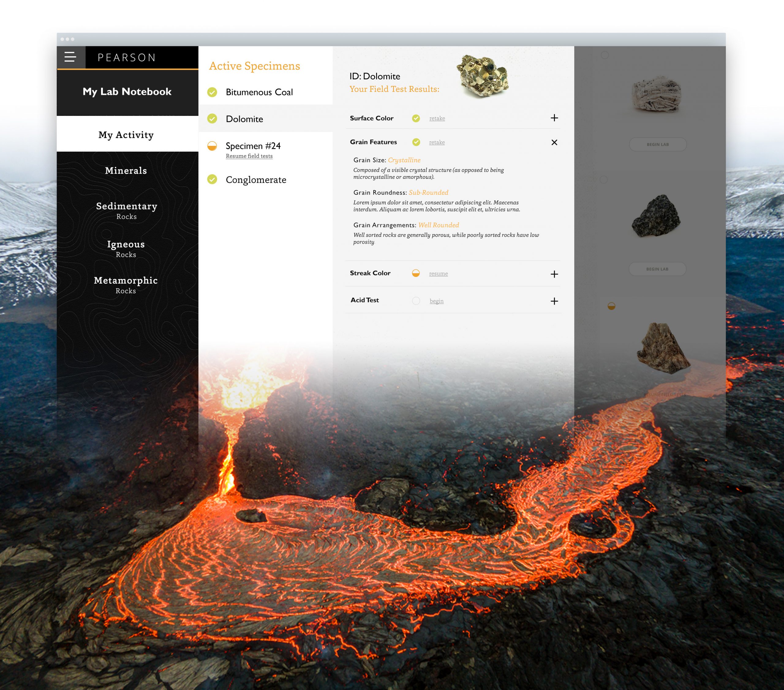This screenshot has height=690, width=784.
Task: Click the Dolomite specimen photo
Action: tap(482, 76)
